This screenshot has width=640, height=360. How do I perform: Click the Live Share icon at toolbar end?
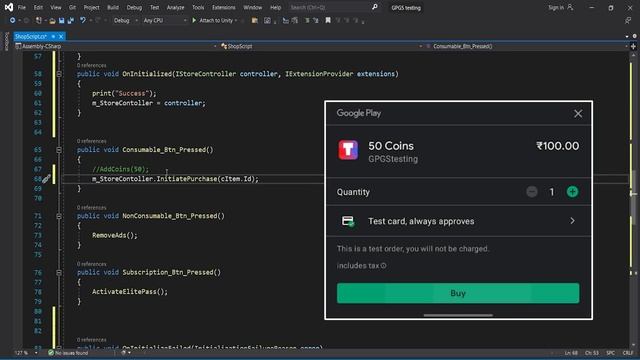point(628,20)
